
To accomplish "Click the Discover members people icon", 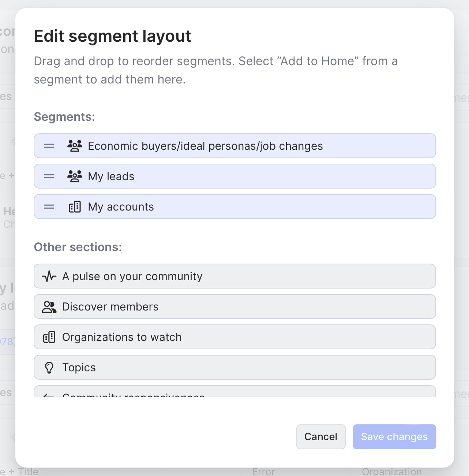I will click(49, 307).
